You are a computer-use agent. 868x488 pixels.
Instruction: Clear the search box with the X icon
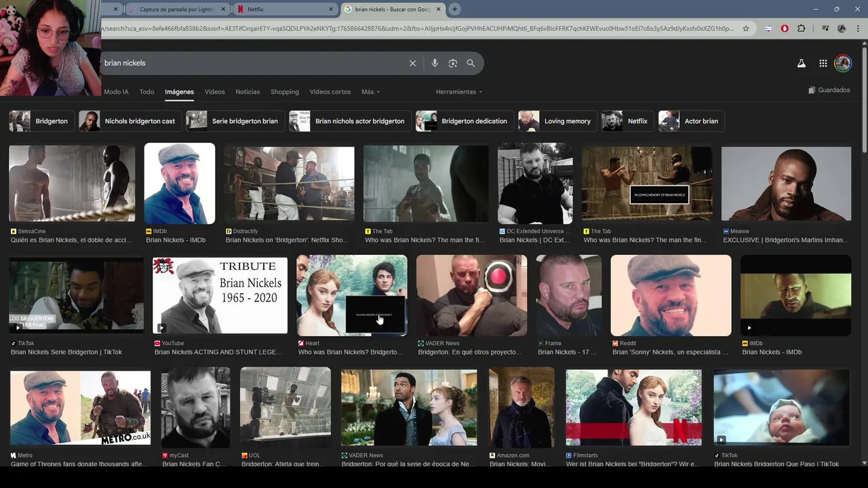(x=412, y=63)
